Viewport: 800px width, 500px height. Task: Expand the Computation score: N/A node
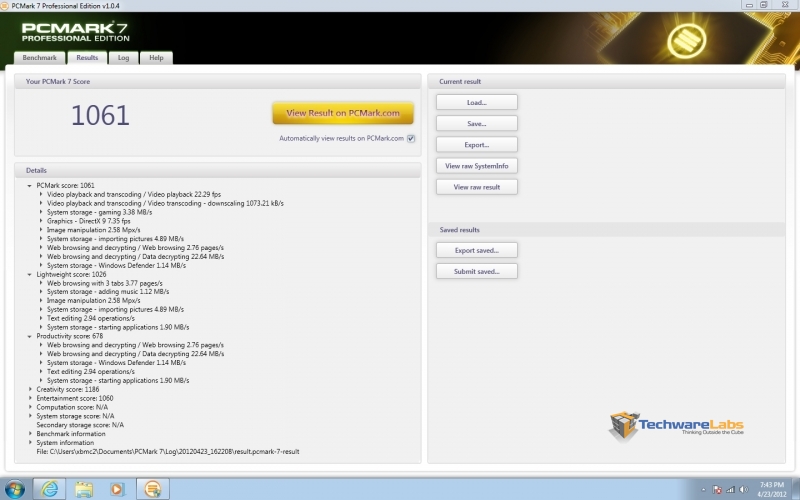coord(30,407)
